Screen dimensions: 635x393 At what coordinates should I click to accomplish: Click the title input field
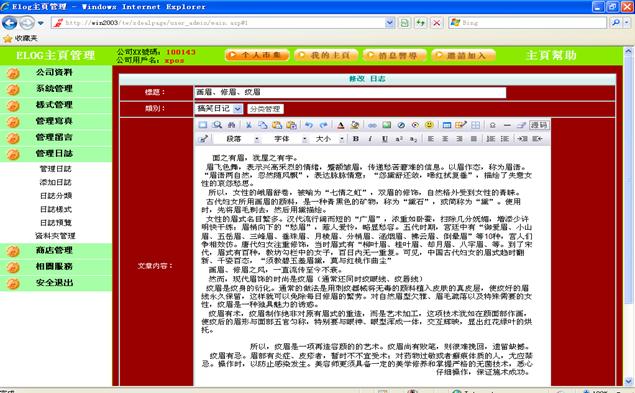[x=350, y=92]
